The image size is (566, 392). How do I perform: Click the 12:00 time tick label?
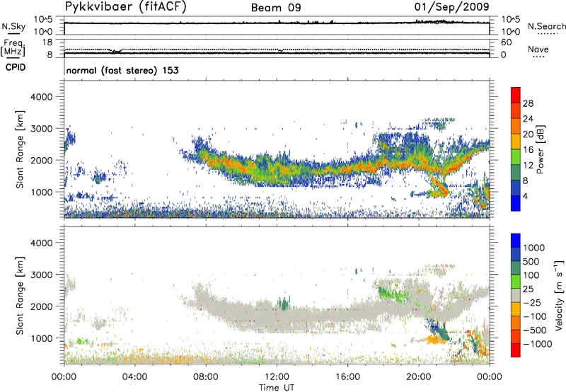pos(277,377)
